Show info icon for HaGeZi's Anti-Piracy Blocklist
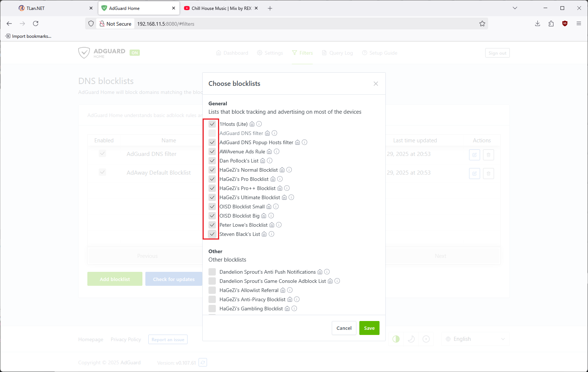This screenshot has height=372, width=588. (x=297, y=299)
